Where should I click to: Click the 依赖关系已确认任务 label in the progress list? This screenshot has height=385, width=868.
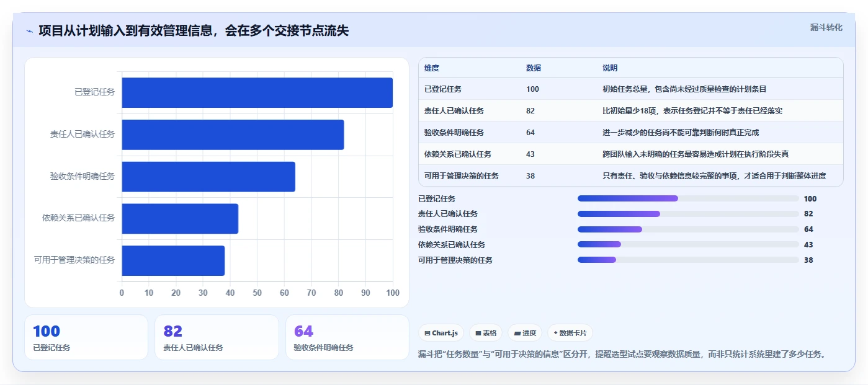[452, 245]
